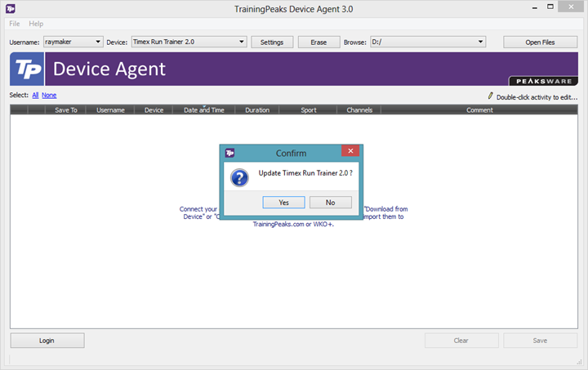Screen dimensions: 588x370
Task: Click the question mark icon in dialog
Action: [239, 178]
